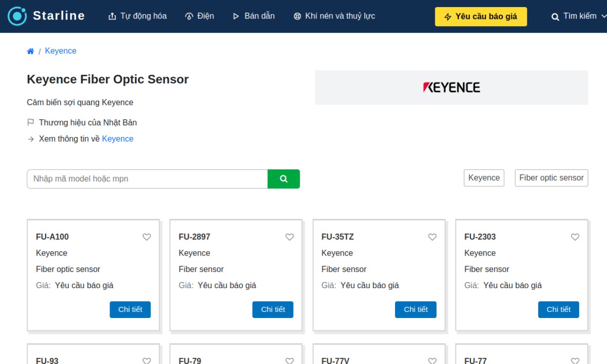The height and width of the screenshot is (364, 607).
Task: Favorite the FU-93 product with heart
Action: 147,361
